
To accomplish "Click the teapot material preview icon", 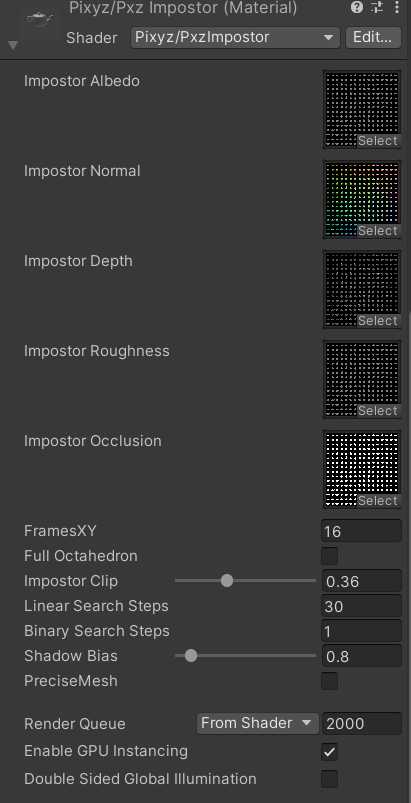I will (x=40, y=19).
